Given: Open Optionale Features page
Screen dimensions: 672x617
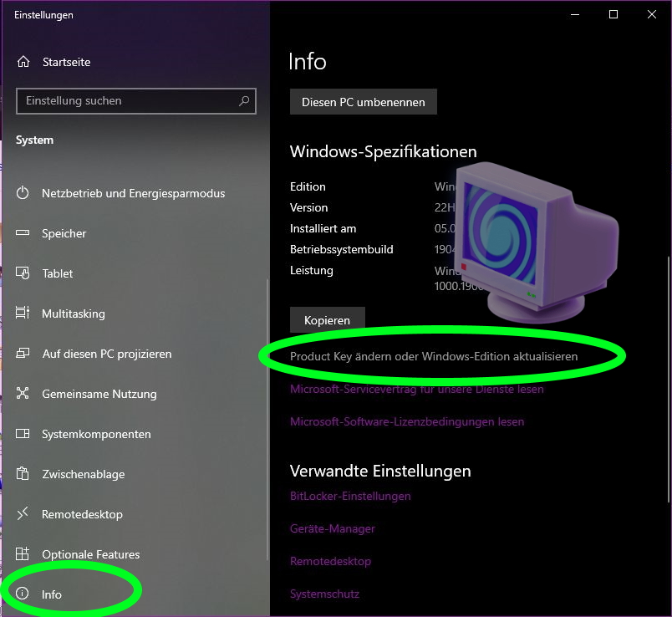Looking at the screenshot, I should point(90,554).
